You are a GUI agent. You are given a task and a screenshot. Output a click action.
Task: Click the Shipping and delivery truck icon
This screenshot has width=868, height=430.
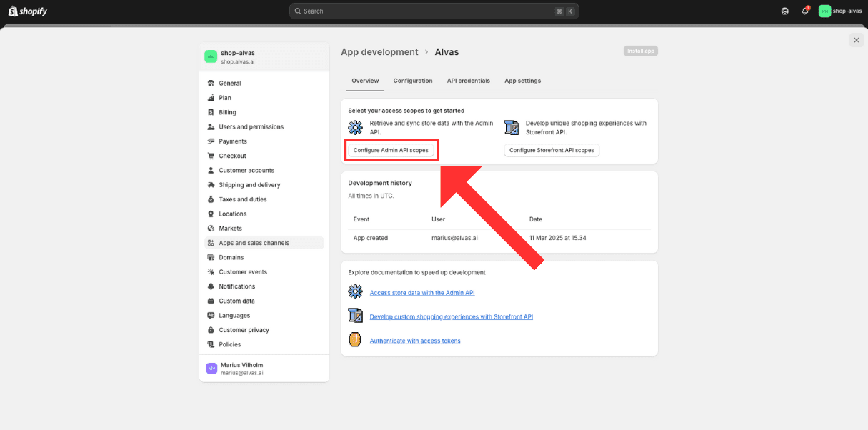211,185
